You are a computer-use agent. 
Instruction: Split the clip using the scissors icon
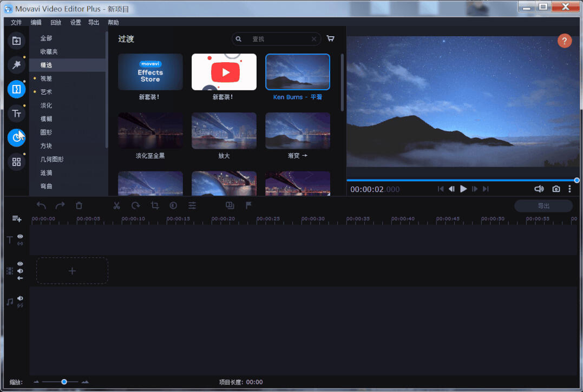(116, 205)
